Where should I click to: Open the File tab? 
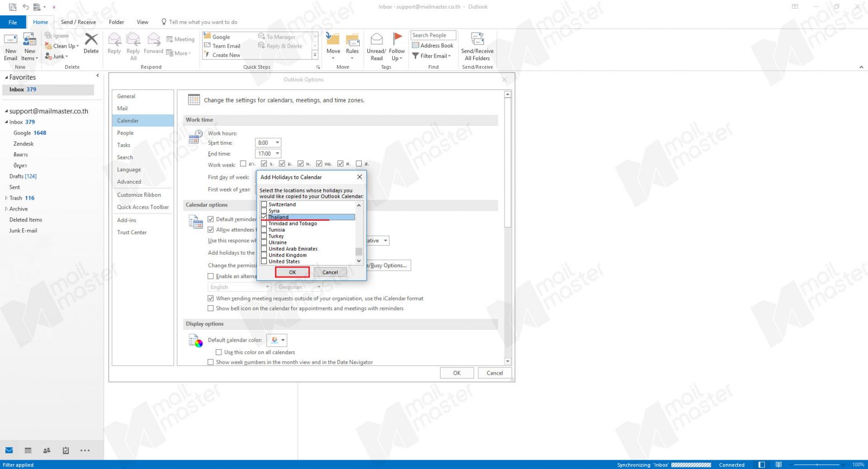click(x=13, y=22)
